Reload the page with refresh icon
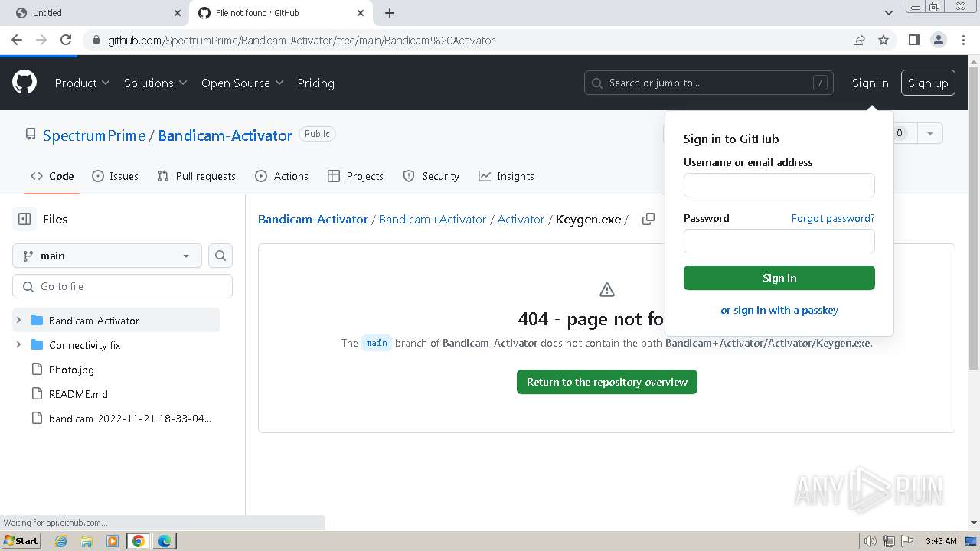This screenshot has width=980, height=551. pyautogui.click(x=66, y=40)
